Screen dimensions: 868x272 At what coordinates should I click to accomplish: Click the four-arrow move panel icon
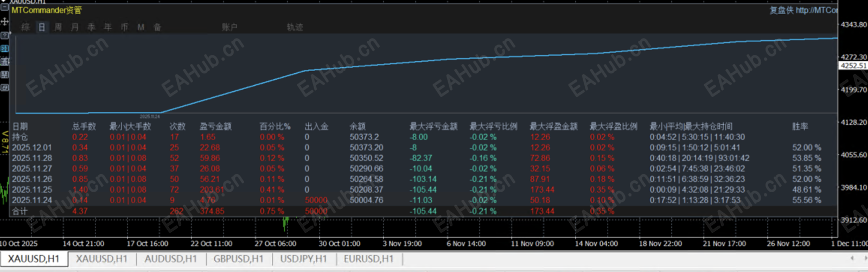4,22
